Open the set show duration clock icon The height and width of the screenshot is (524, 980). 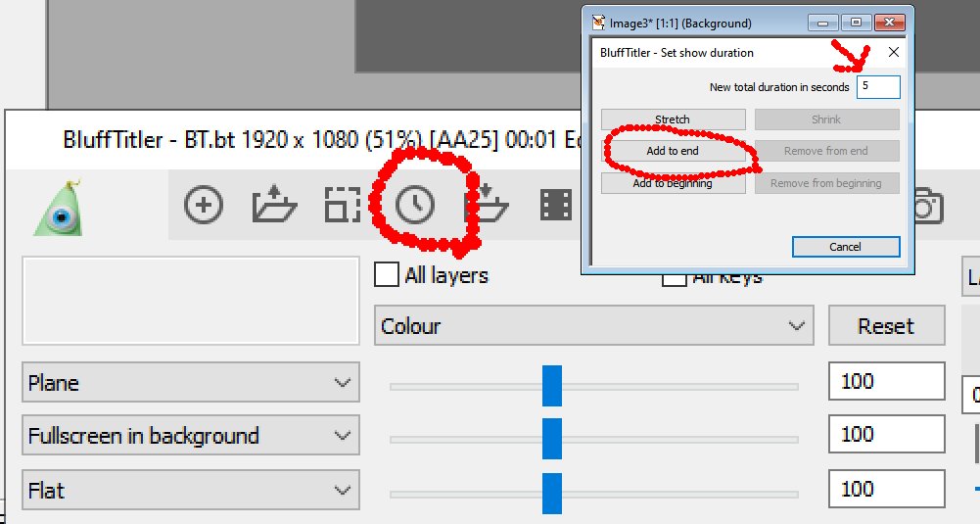click(415, 205)
